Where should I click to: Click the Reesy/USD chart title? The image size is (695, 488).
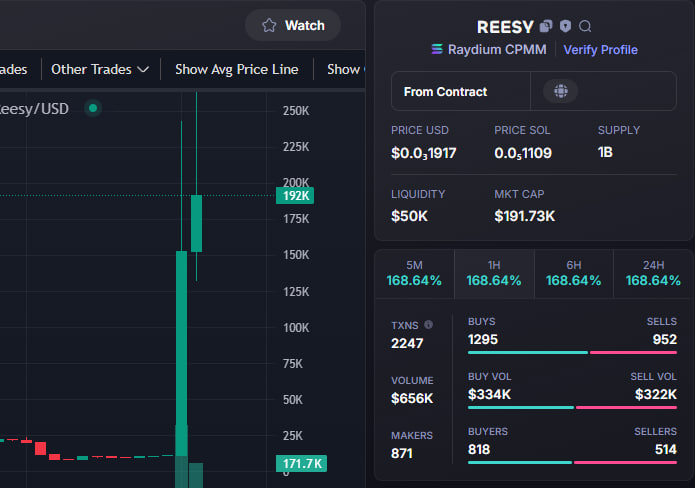[x=34, y=109]
